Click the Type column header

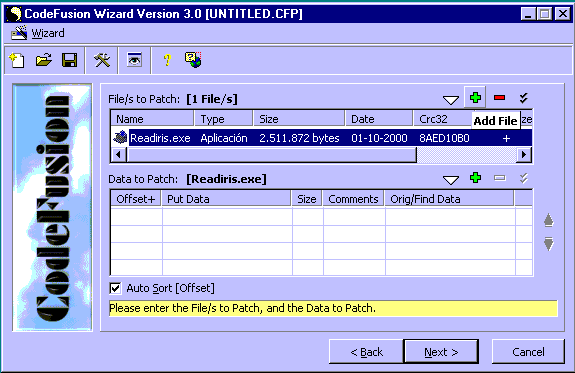[223, 119]
